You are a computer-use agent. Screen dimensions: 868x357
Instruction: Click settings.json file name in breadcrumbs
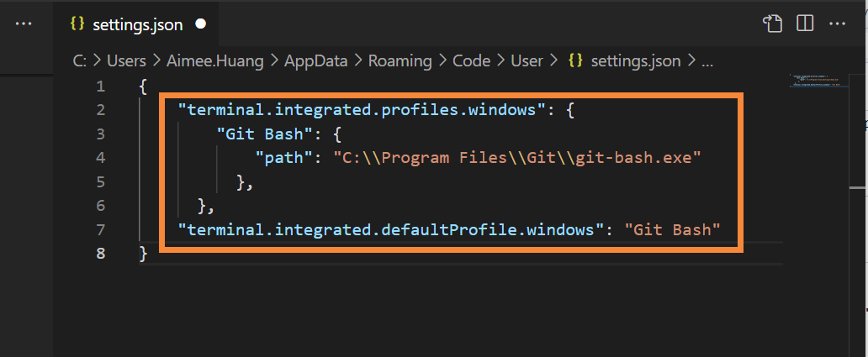[x=638, y=60]
